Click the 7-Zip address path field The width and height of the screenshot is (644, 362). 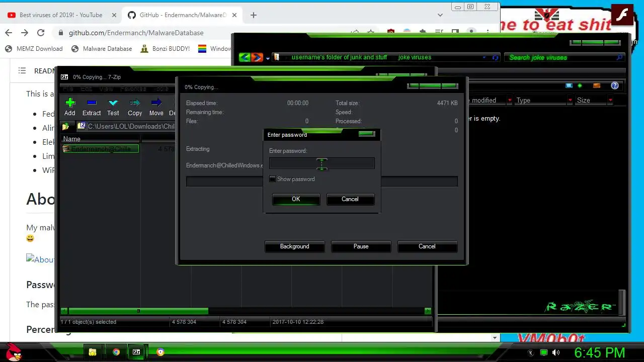click(x=126, y=126)
